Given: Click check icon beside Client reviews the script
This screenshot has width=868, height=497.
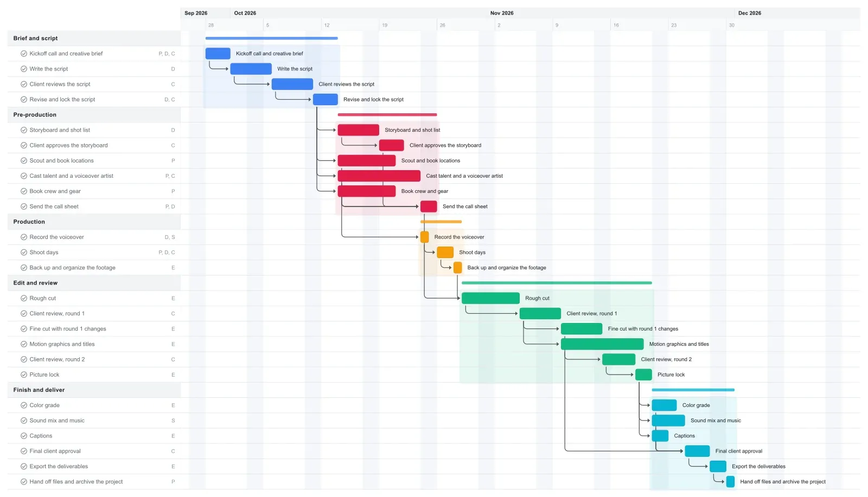Looking at the screenshot, I should click(24, 84).
